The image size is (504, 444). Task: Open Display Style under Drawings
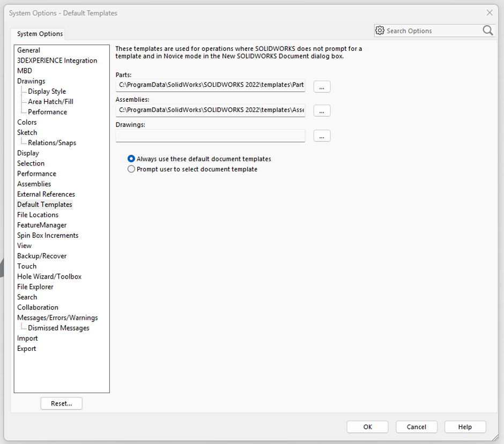(x=47, y=91)
